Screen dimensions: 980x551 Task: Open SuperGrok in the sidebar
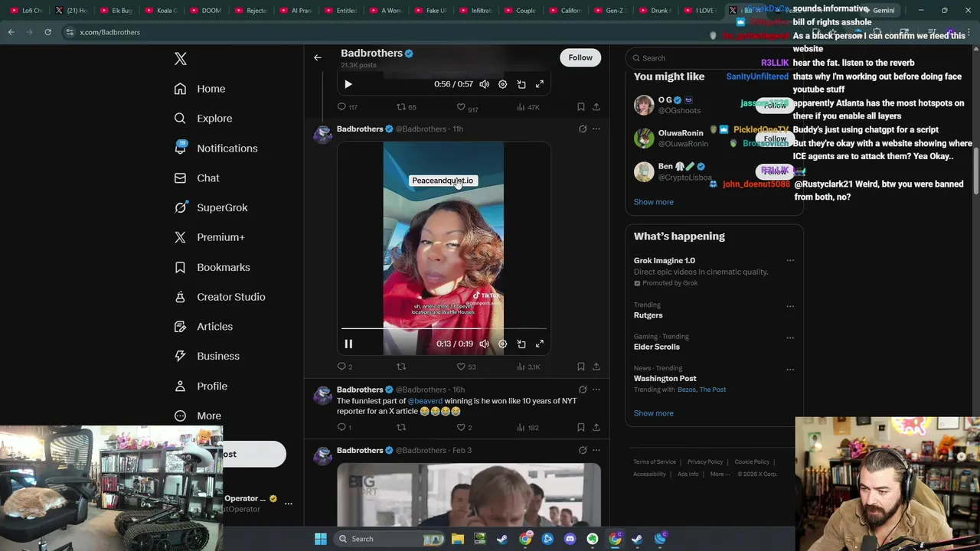tap(211, 207)
